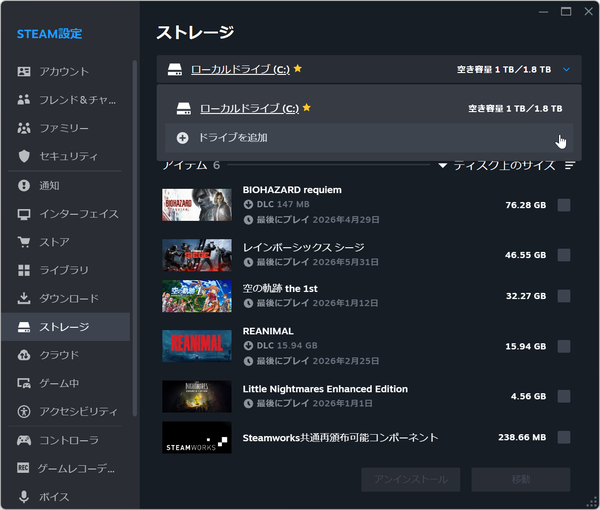Screen dimensions: 600x510
Task: Click the Interface monitor icon
Action: pos(24,214)
